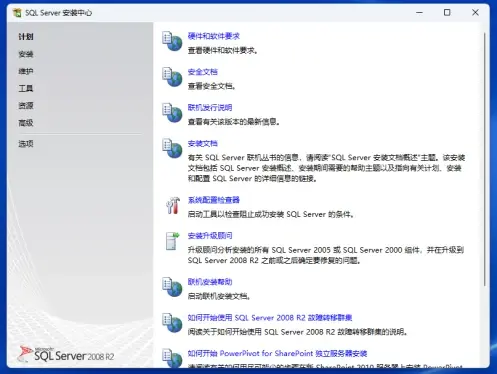Minimize the SQL Server 安装中心 window
Image resolution: width=497 pixels, height=374 pixels.
pyautogui.click(x=419, y=13)
